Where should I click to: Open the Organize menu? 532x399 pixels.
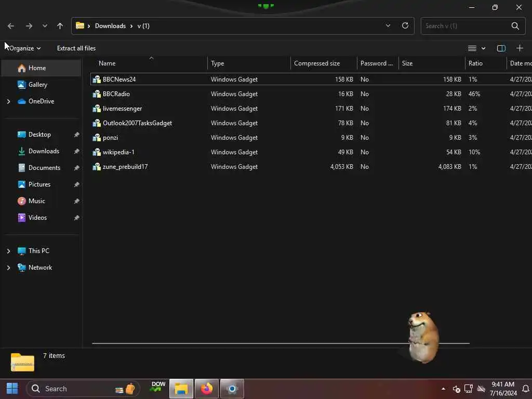click(x=24, y=48)
